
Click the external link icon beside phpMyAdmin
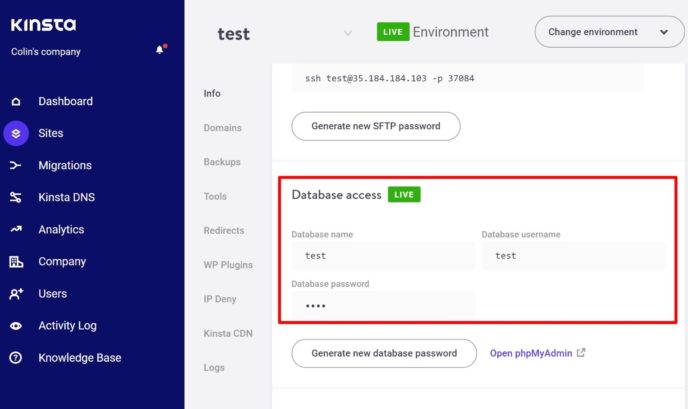(581, 353)
